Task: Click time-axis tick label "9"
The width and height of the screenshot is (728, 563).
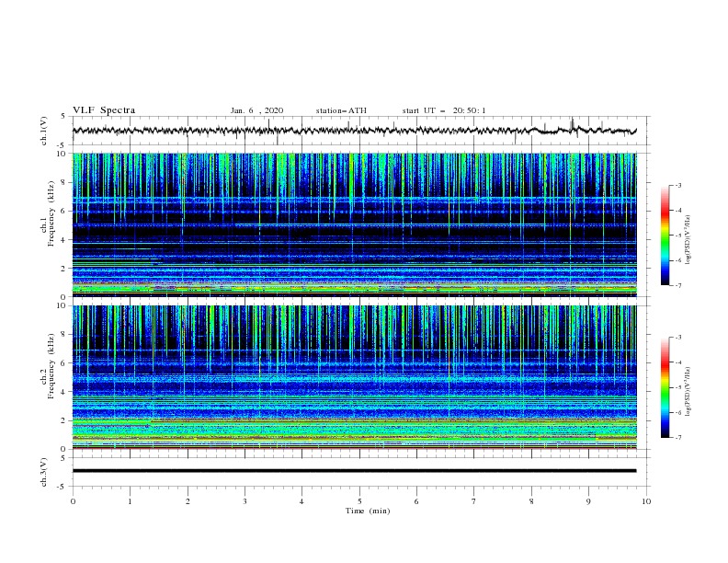Action: point(588,501)
